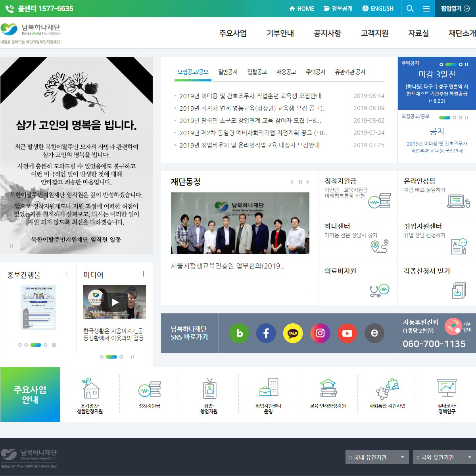Click the 초기정착·생활안정지원 house icon
The width and height of the screenshot is (476, 476).
pos(90,389)
